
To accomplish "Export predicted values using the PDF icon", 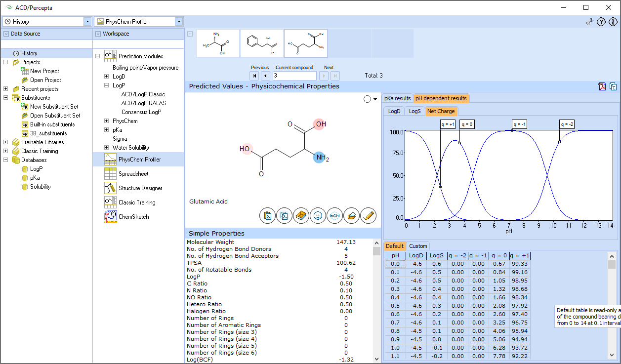I will tap(602, 86).
